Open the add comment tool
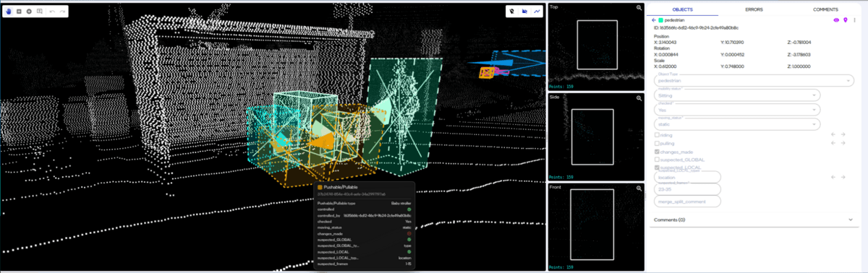The height and width of the screenshot is (273, 868). (x=39, y=12)
